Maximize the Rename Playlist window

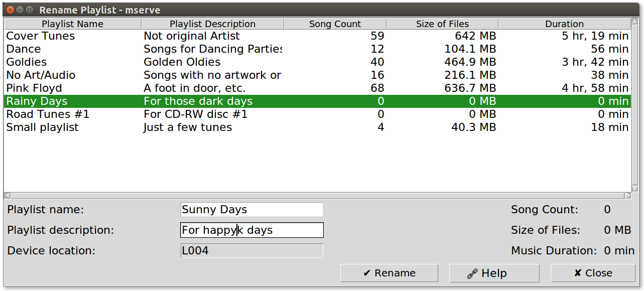point(29,10)
